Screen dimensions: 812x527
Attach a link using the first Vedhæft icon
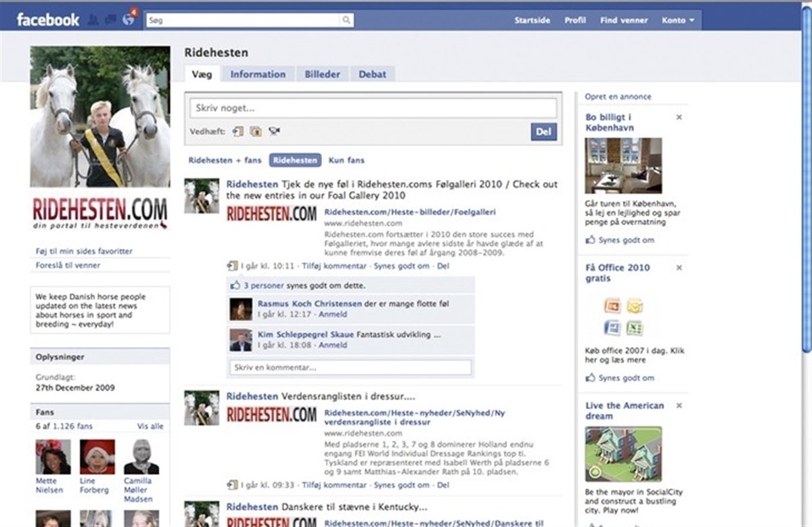point(238,131)
